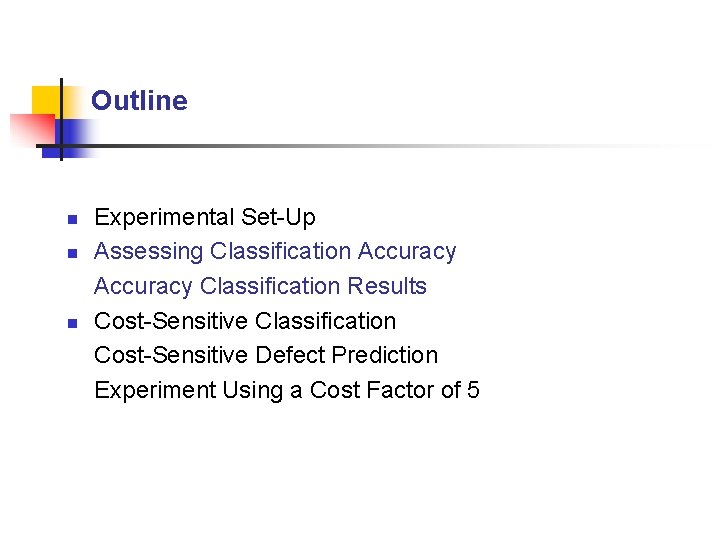The height and width of the screenshot is (540, 720).
Task: Select the "Assessing Classification Accuracy" line
Action: pyautogui.click(x=275, y=251)
